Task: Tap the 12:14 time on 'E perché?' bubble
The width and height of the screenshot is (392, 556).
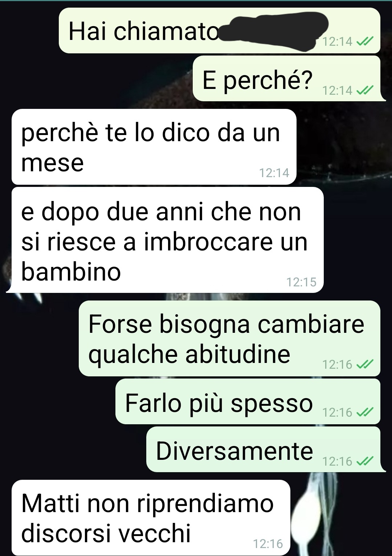Action: click(x=337, y=90)
